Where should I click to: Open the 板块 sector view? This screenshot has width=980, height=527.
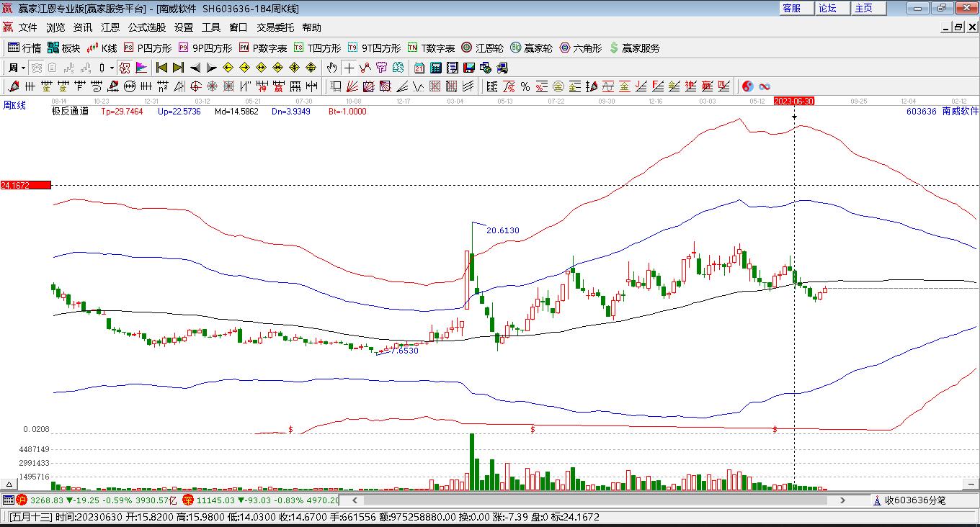pyautogui.click(x=64, y=48)
